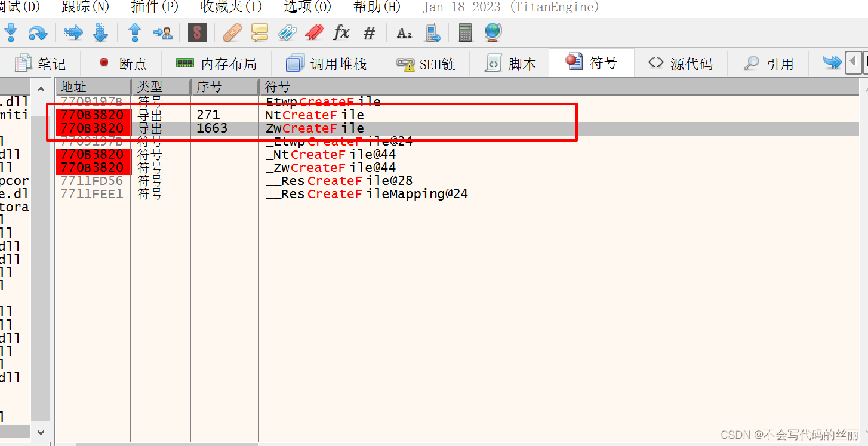Click the Step Over toolbar icon
Screen dimensions: 868x446
38,32
